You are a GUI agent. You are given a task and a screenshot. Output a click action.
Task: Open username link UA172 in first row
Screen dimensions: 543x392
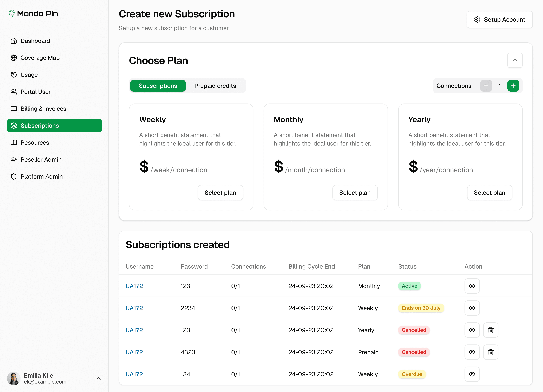coord(134,286)
